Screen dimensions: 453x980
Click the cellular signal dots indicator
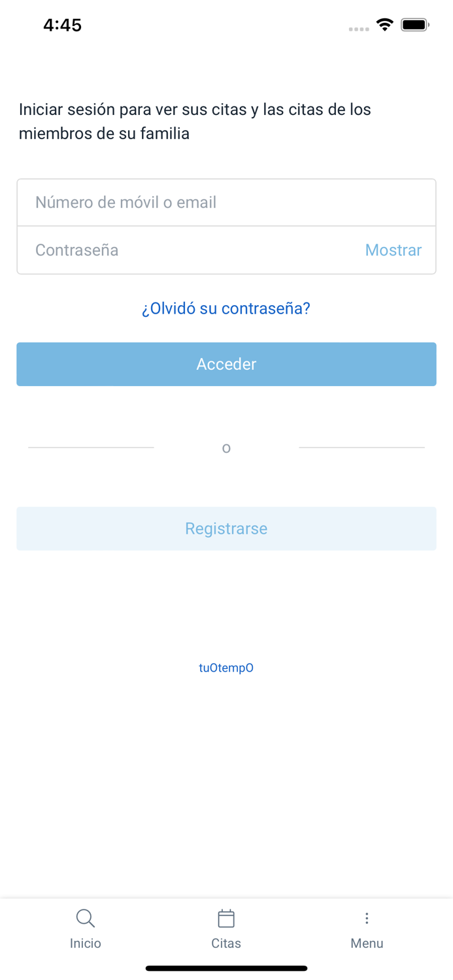click(359, 29)
